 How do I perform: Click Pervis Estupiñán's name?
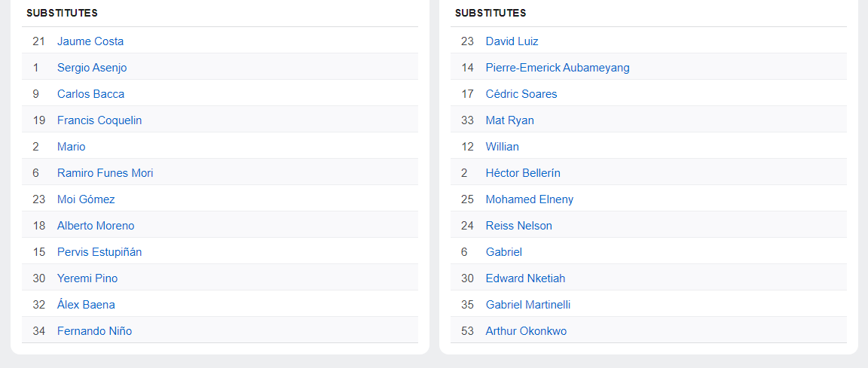(x=99, y=252)
